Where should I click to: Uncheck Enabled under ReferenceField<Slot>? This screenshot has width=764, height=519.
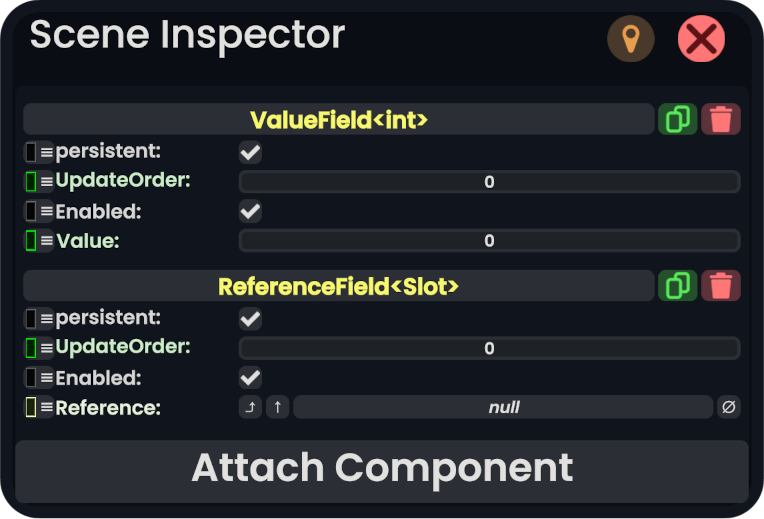pyautogui.click(x=250, y=378)
